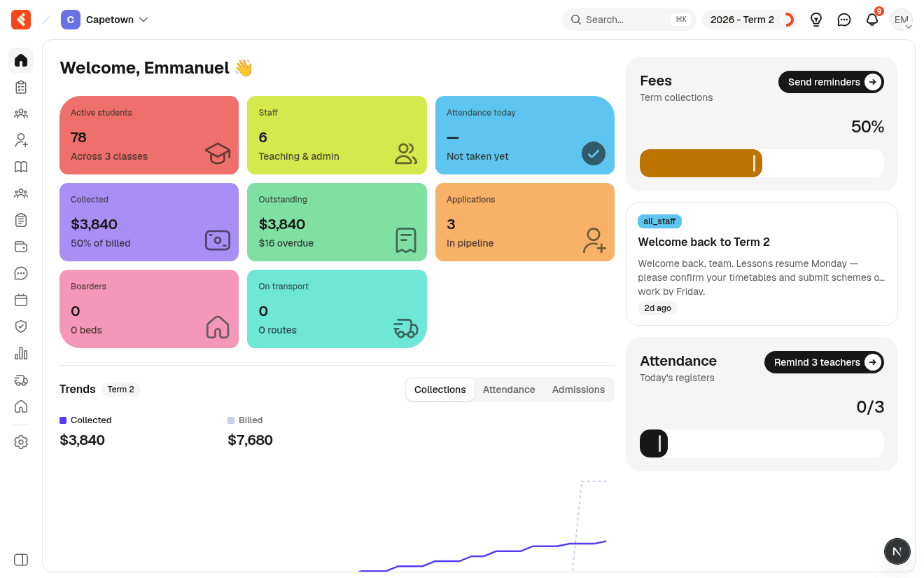924x578 pixels.
Task: Click the 0/3 registers count
Action: pyautogui.click(x=870, y=407)
